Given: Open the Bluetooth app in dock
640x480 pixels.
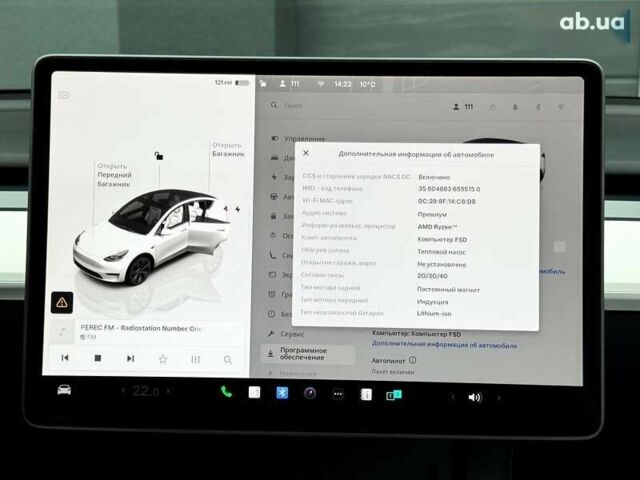Looking at the screenshot, I should click(282, 393).
